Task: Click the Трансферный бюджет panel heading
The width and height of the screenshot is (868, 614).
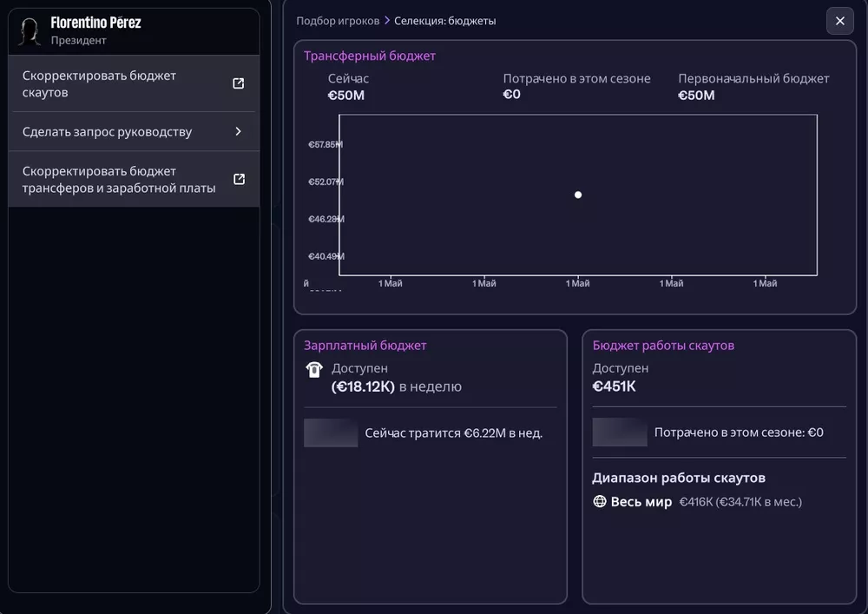Action: point(370,56)
